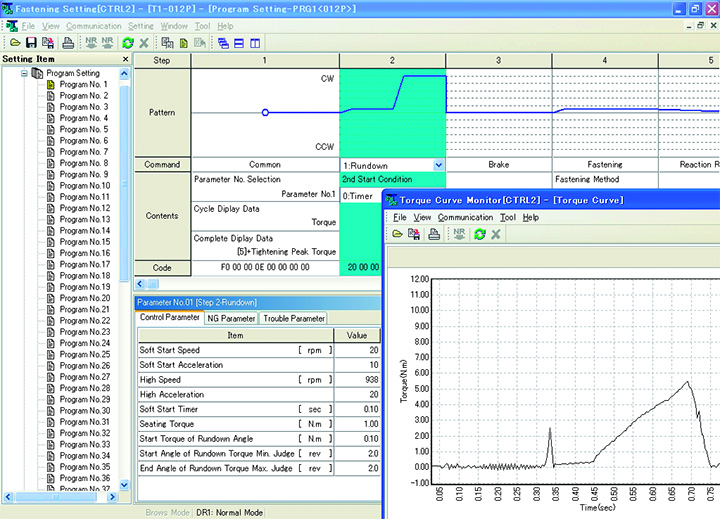Switch to the Trouble Parameter tab
720x520 pixels.
click(294, 319)
